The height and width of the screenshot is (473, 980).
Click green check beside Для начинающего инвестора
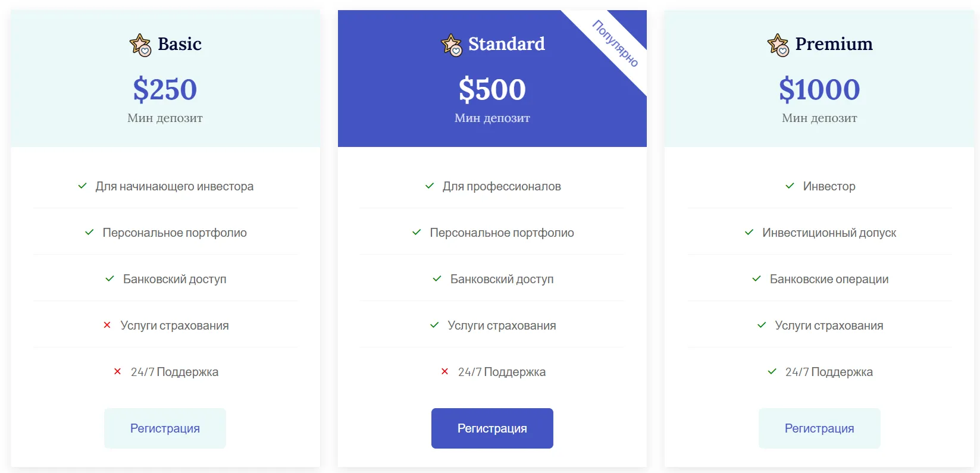tap(83, 186)
